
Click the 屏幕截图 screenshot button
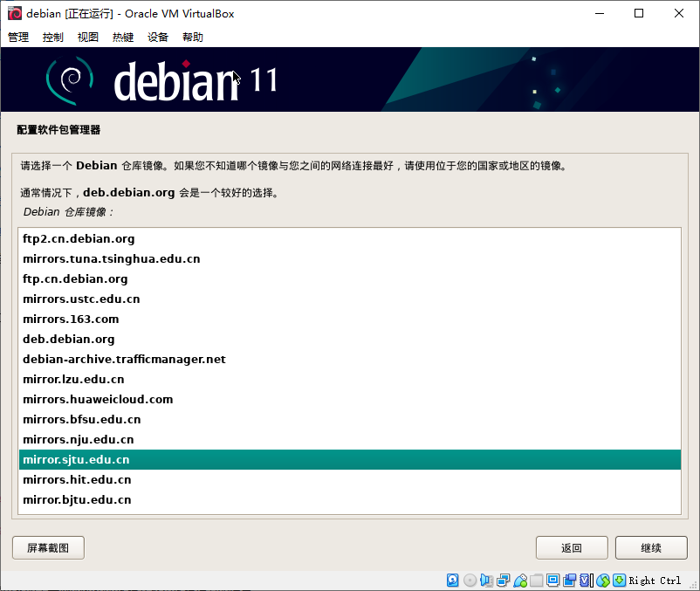(48, 547)
